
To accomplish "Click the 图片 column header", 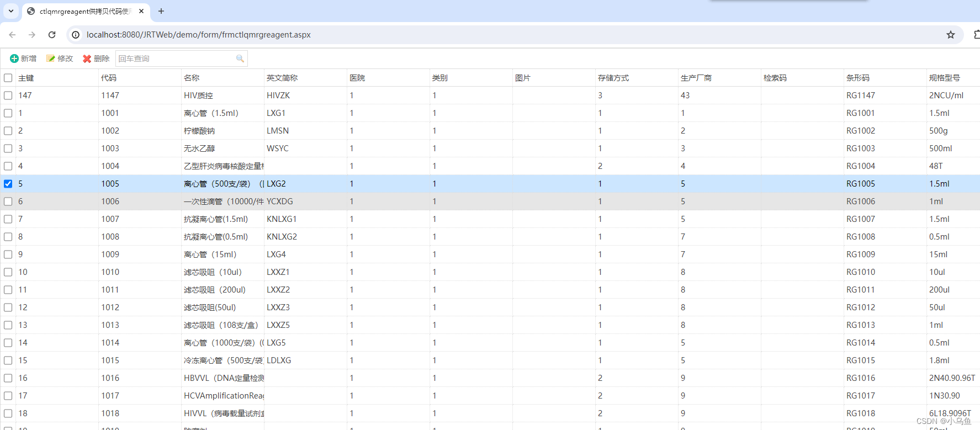I will click(x=554, y=78).
